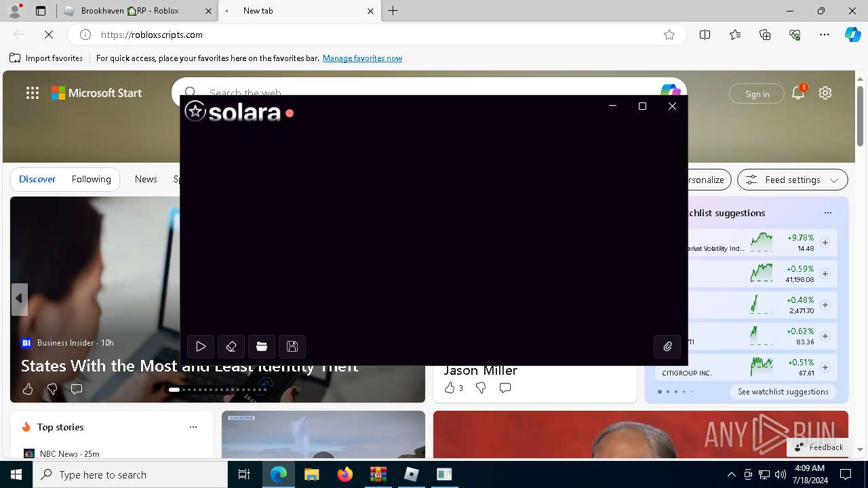Open Task View on the taskbar
The width and height of the screenshot is (868, 488).
(244, 474)
